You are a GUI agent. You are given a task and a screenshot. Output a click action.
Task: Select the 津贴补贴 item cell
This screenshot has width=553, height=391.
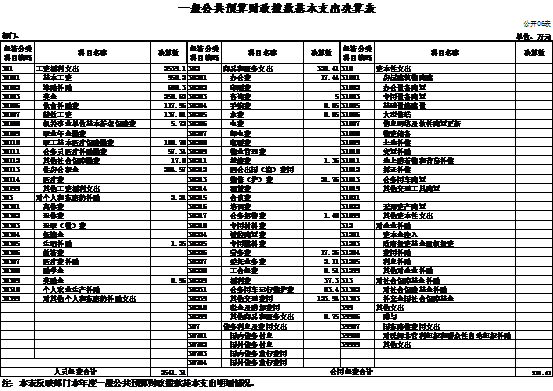(93, 87)
